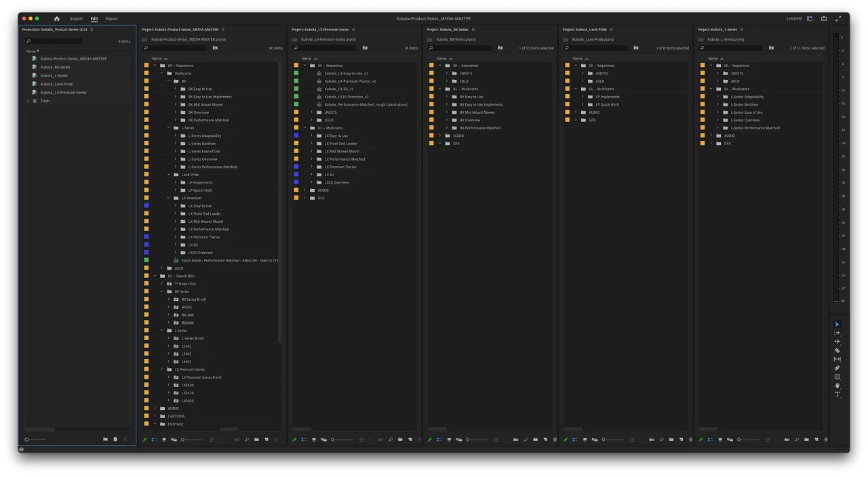Select the Hand tool

click(x=837, y=386)
